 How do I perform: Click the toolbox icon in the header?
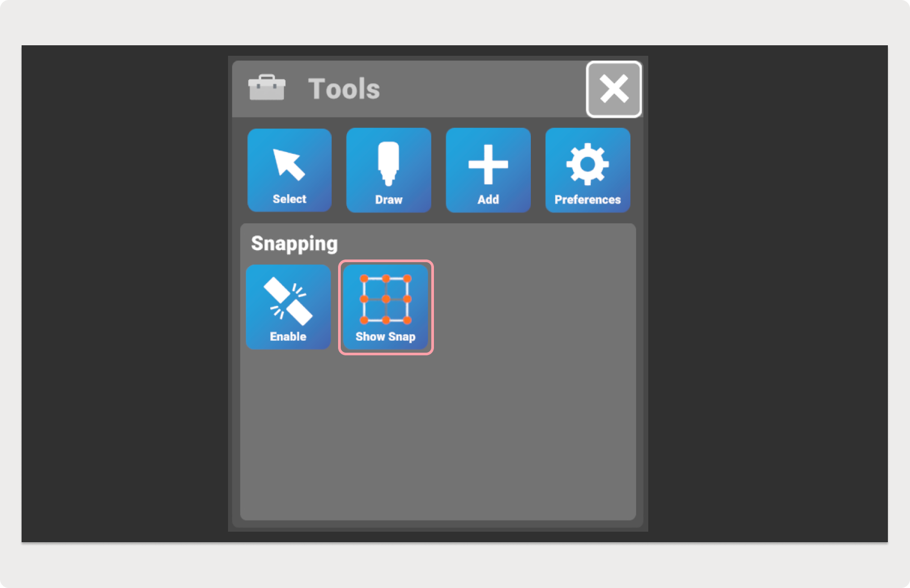(267, 87)
